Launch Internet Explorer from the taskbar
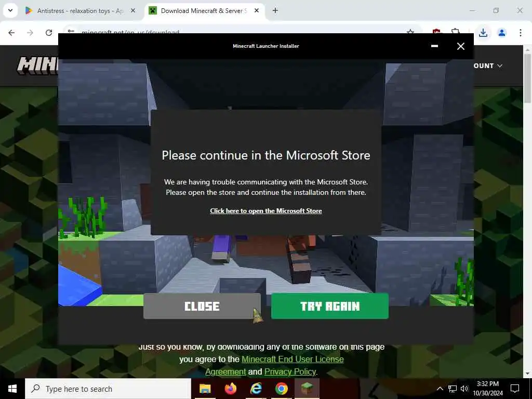The image size is (532, 399). click(x=256, y=389)
